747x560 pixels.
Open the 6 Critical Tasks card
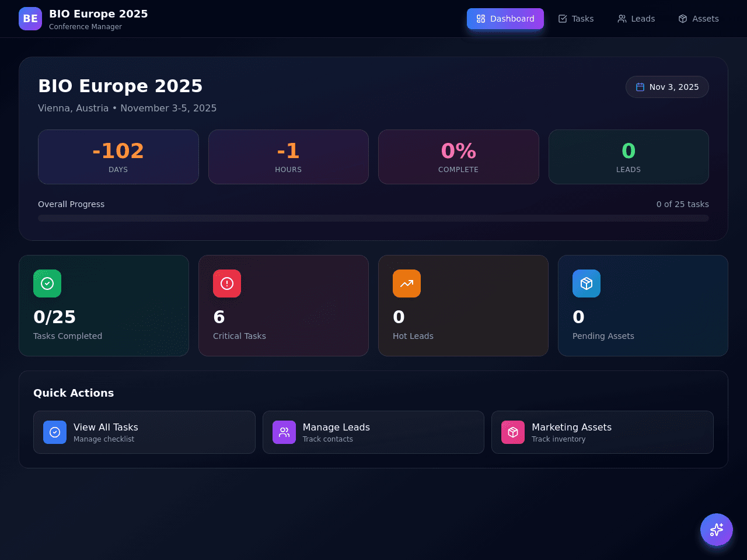[x=284, y=306]
